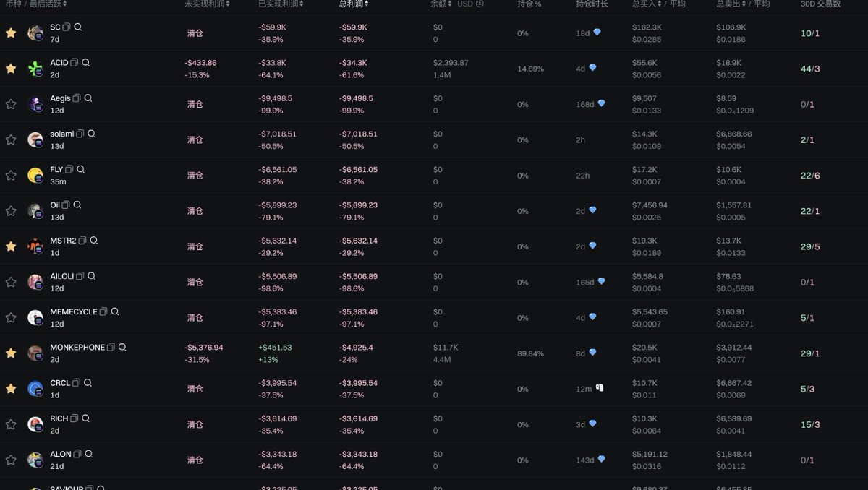The image size is (868, 490).
Task: Open the MONKEPHONE token name
Action: (x=77, y=348)
